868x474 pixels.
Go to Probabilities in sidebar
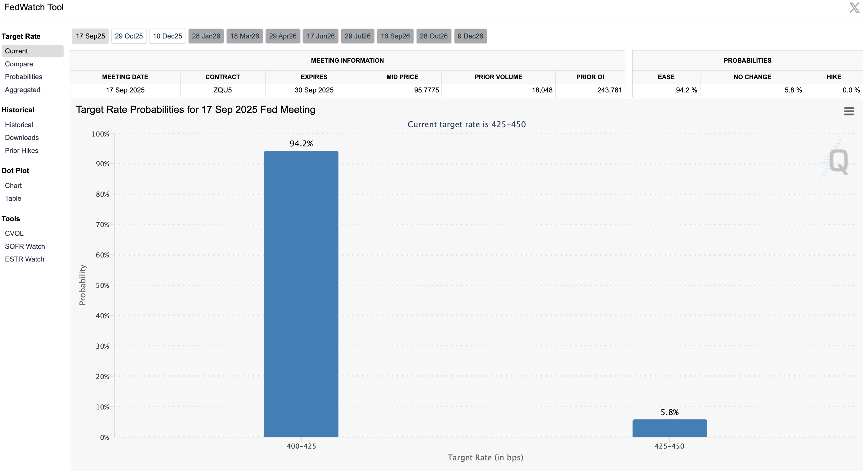pos(24,77)
